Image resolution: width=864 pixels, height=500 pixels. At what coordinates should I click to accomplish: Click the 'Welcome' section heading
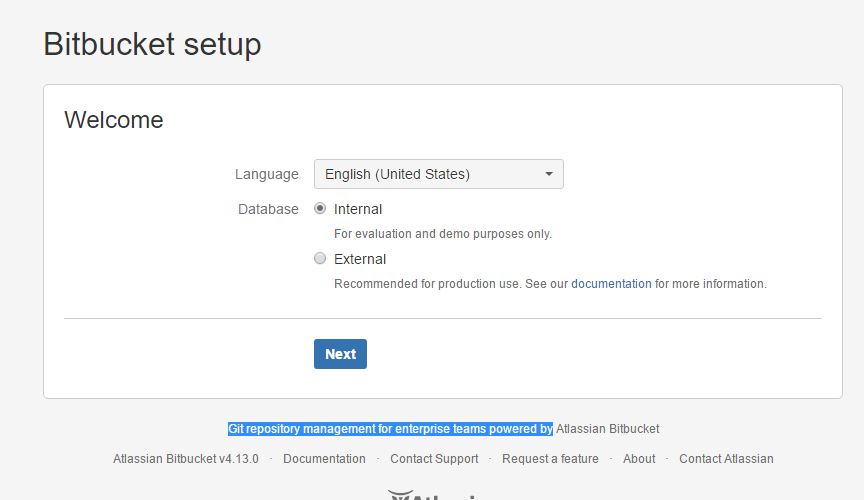[114, 120]
